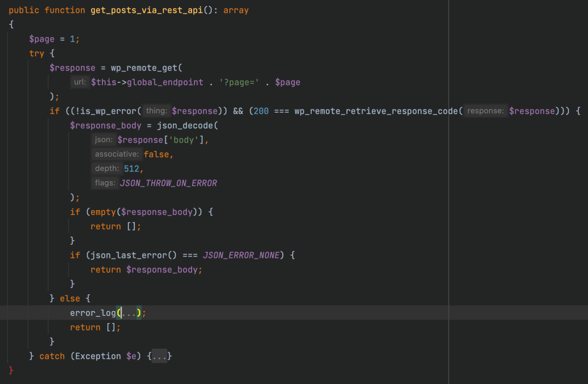Click the 200 status code literal

[261, 111]
